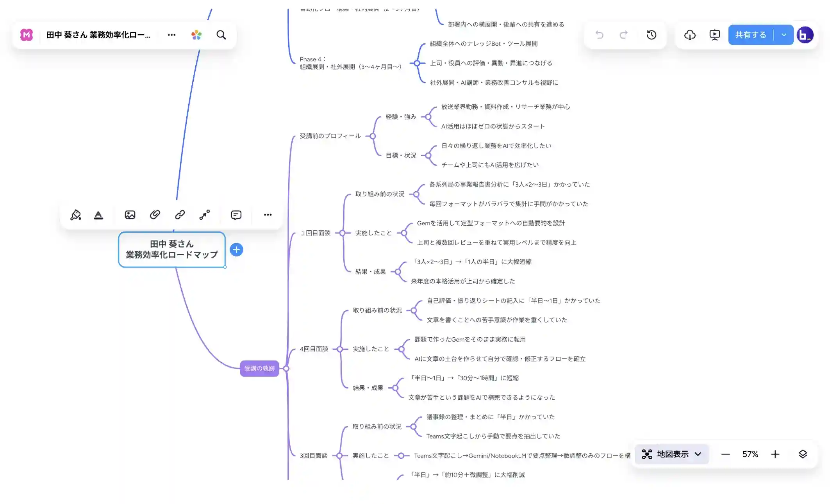This screenshot has width=830, height=504.
Task: Zoom in with the plus button
Action: coord(775,454)
